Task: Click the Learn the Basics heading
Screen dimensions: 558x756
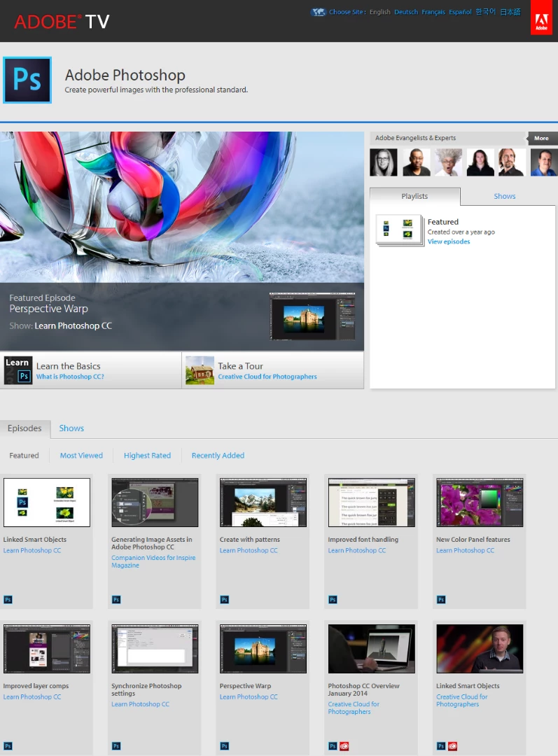Action: (69, 366)
